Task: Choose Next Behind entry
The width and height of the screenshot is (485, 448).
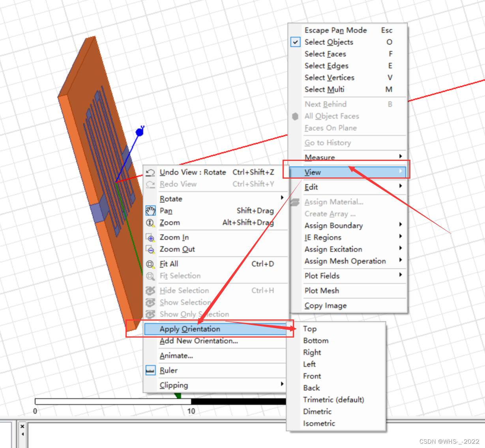Action: [348, 104]
